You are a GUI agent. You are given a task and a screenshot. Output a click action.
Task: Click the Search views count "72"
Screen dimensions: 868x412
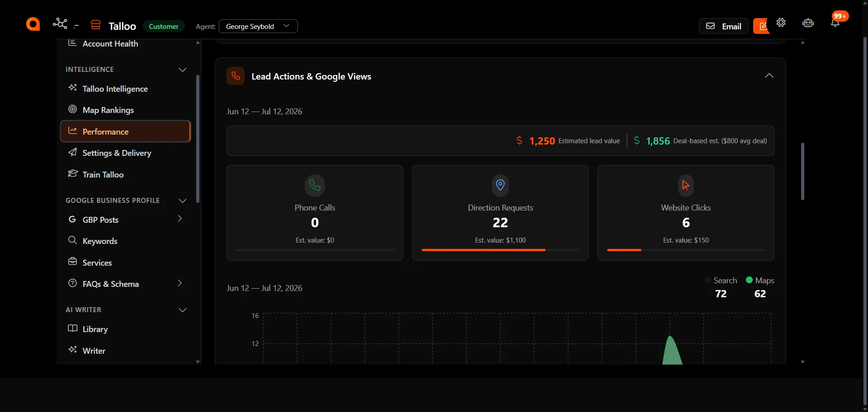click(721, 294)
